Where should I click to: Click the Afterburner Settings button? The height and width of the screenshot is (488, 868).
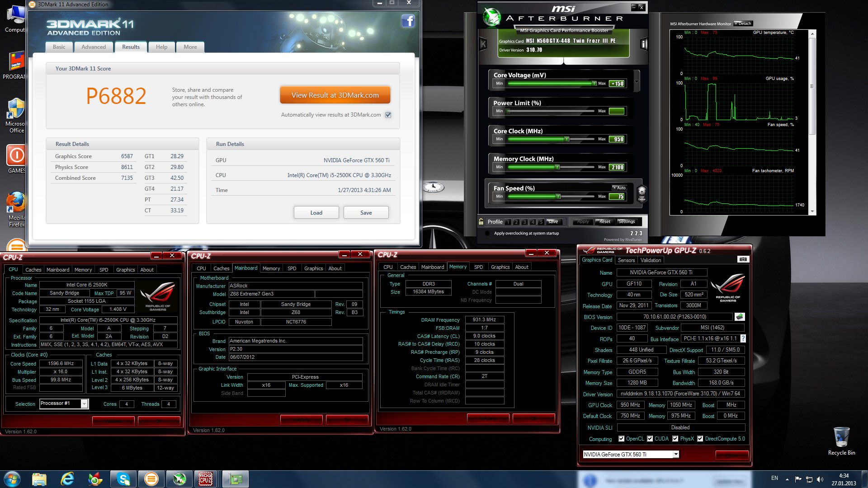click(627, 221)
